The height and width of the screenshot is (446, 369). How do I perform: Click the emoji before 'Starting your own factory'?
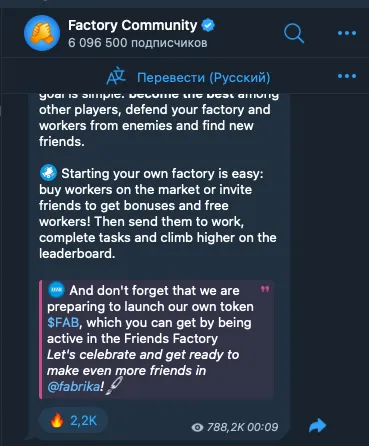click(x=48, y=173)
